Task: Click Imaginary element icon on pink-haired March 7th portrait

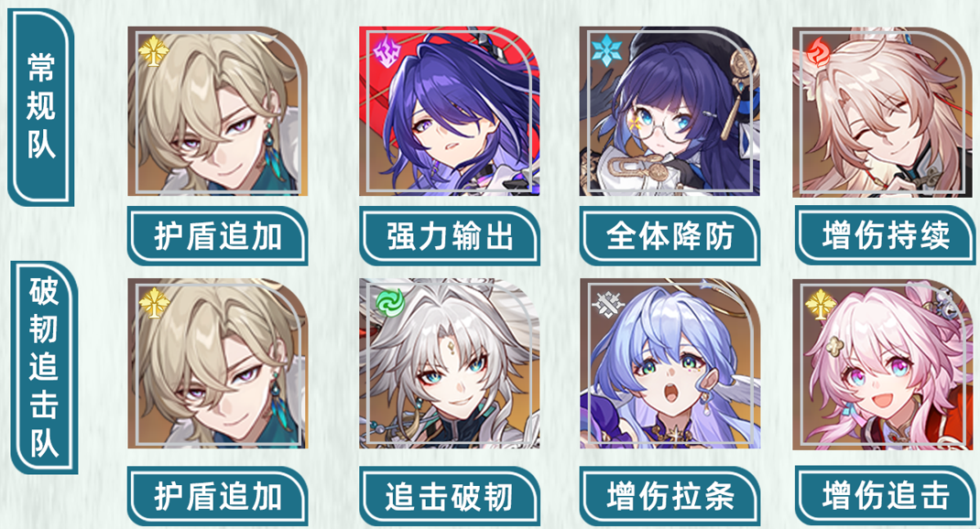Action: tap(820, 305)
